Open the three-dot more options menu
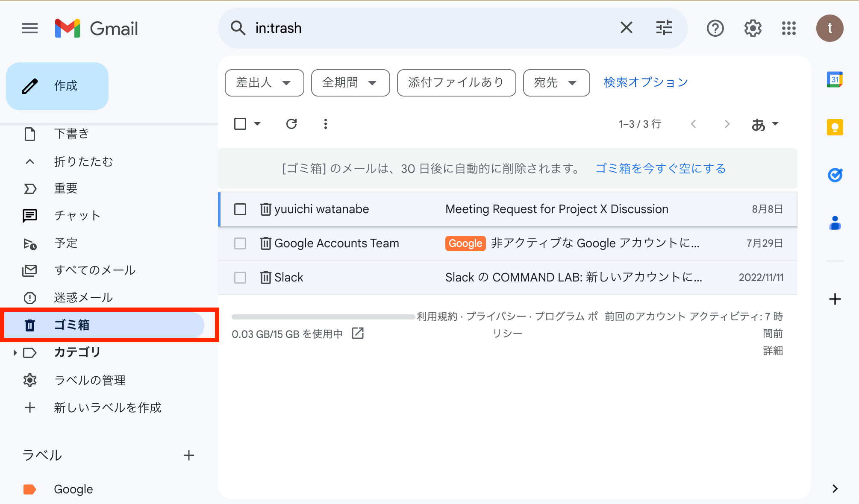The height and width of the screenshot is (504, 859). tap(326, 124)
